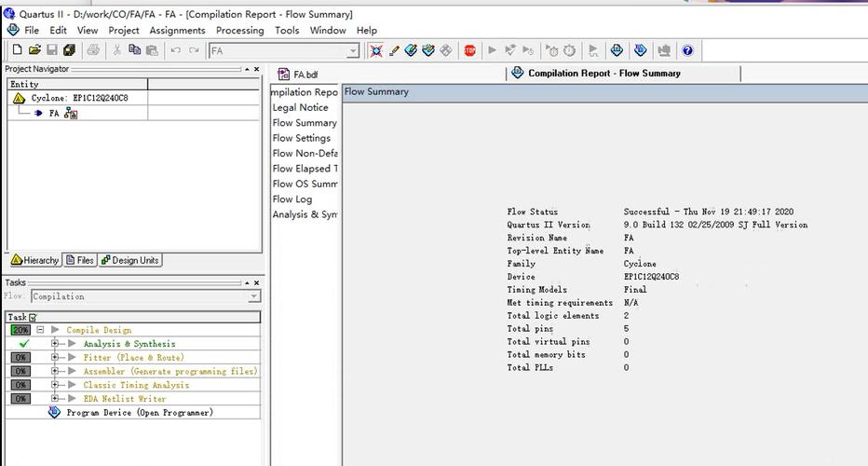Expand the Classic Timing Analysis task
Image resolution: width=868 pixels, height=466 pixels.
(54, 385)
